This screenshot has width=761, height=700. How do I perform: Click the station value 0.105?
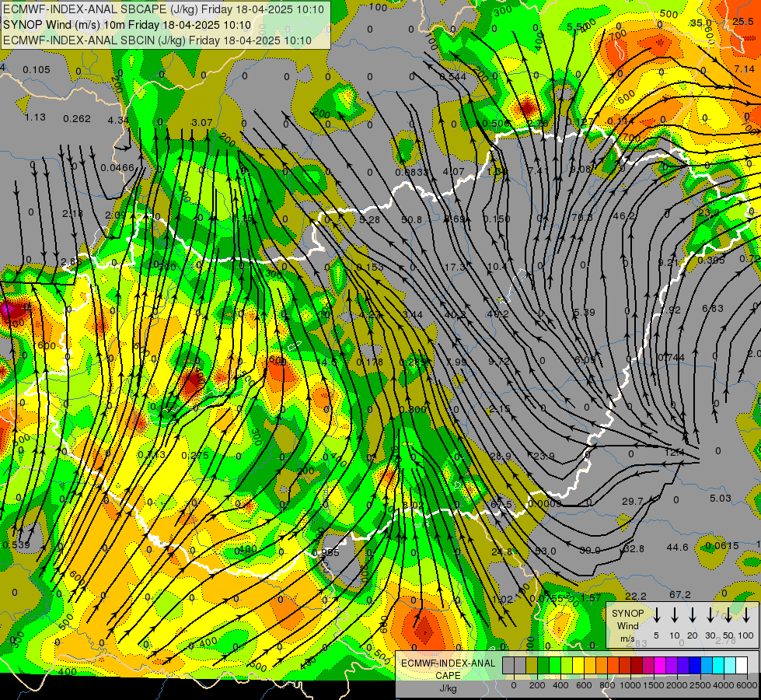tap(37, 70)
